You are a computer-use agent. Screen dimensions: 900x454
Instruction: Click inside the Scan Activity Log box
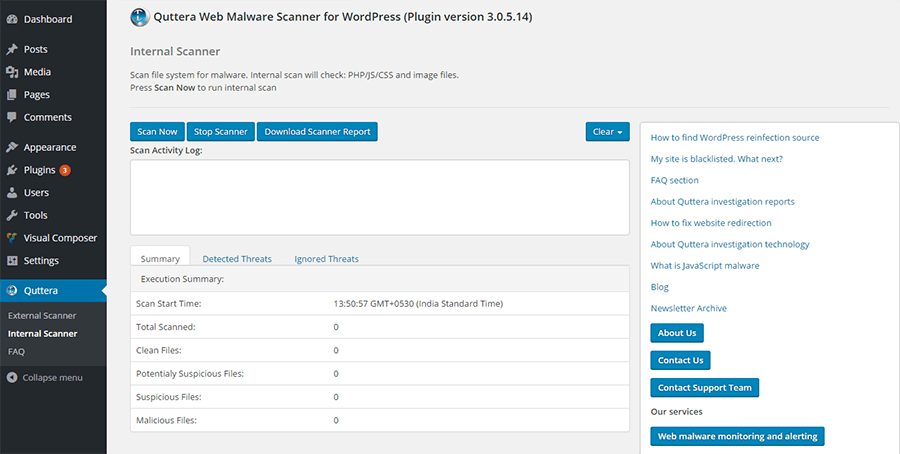[379, 197]
